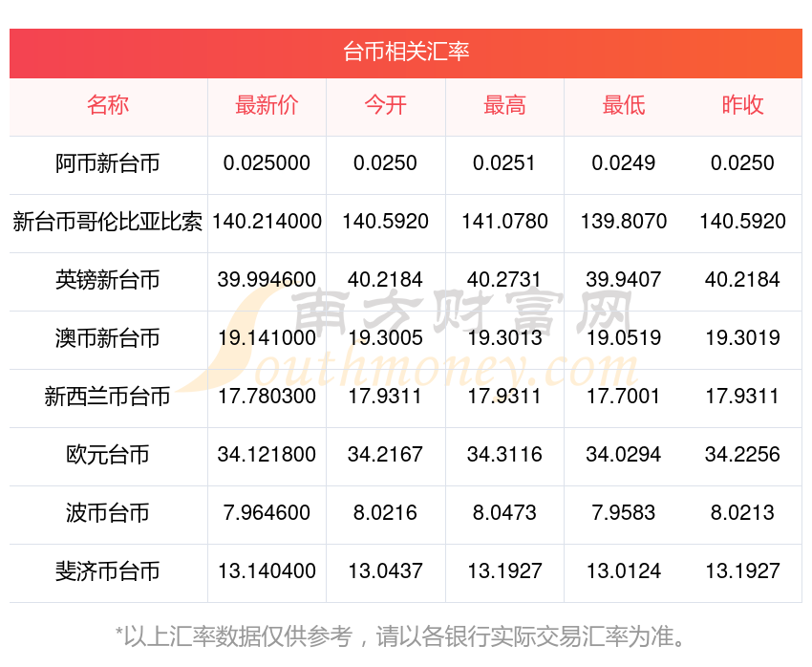
Task: Click the 最新价 column header
Action: point(267,105)
